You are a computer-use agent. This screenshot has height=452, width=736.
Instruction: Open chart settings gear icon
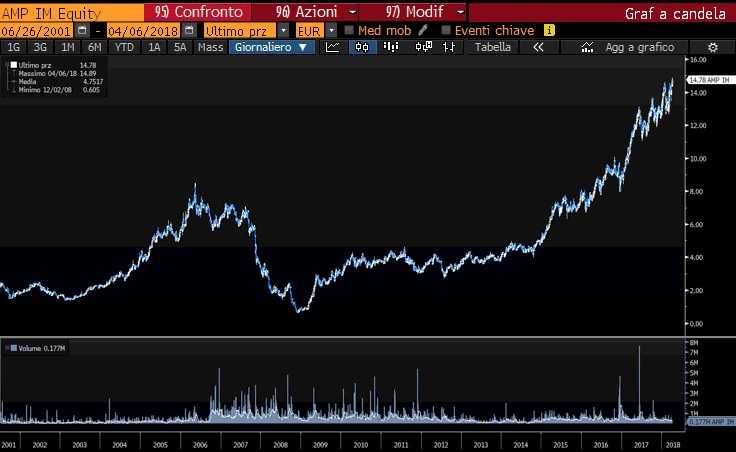pos(713,47)
